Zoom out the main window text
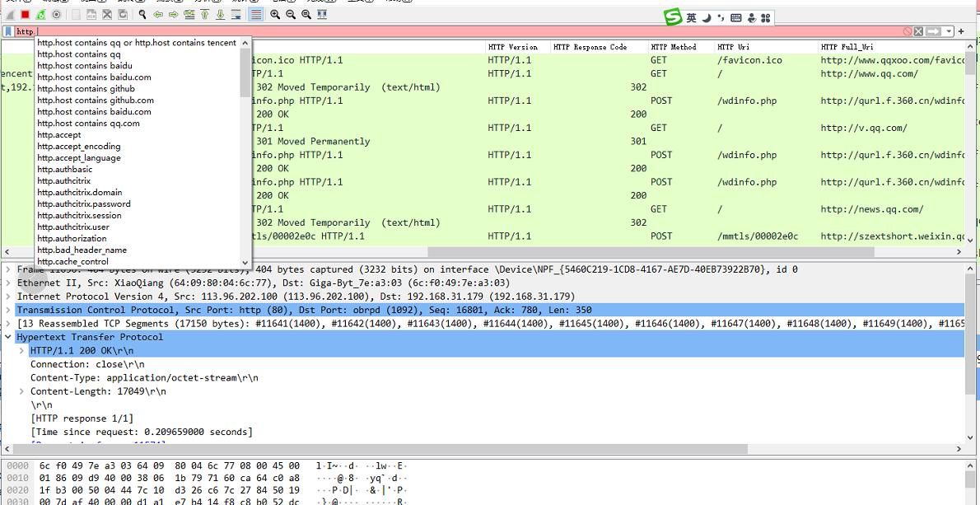Screen dimensions: 980x505 tap(291, 14)
